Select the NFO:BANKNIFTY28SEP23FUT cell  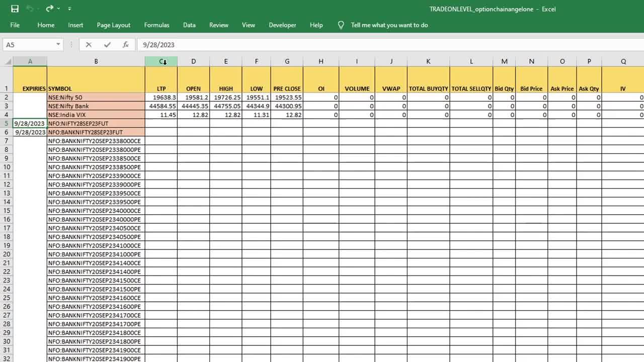(96, 132)
